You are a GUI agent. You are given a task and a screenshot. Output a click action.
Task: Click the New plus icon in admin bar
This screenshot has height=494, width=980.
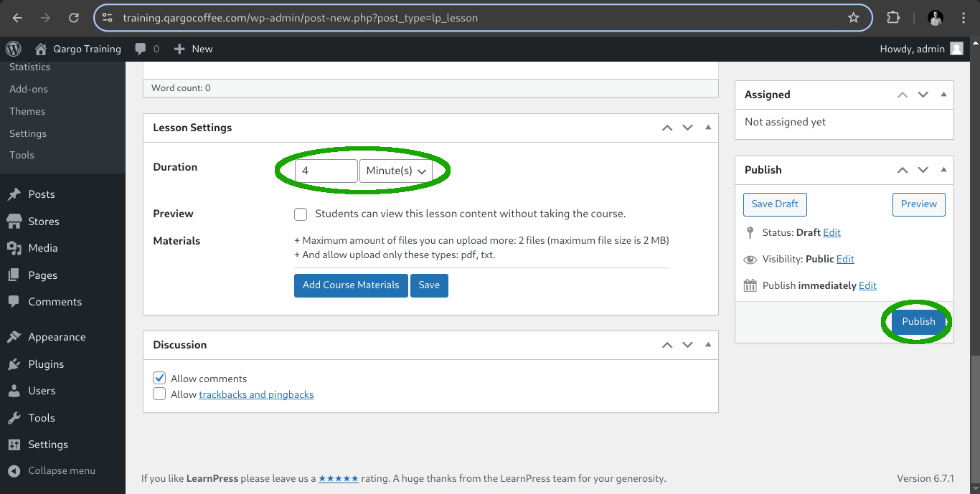pos(179,49)
